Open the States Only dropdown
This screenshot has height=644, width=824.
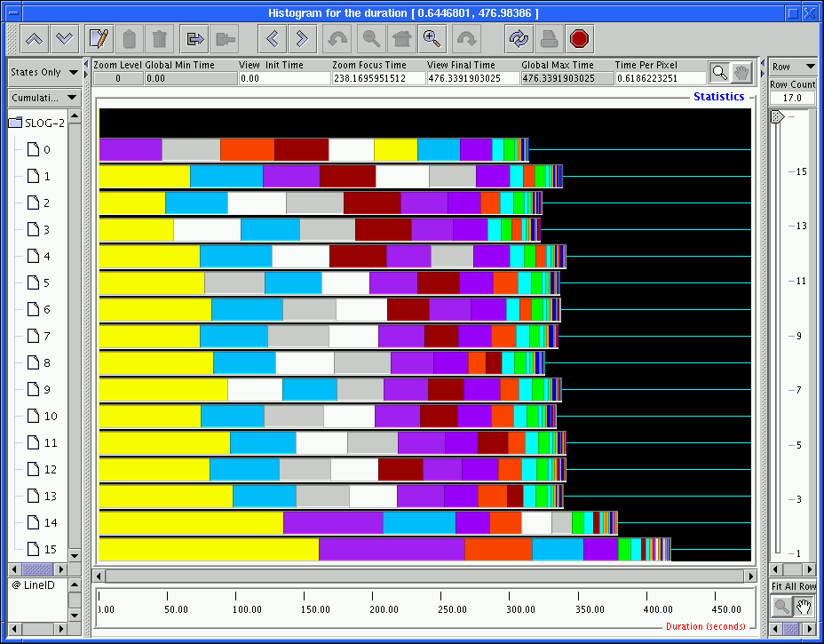coord(44,72)
